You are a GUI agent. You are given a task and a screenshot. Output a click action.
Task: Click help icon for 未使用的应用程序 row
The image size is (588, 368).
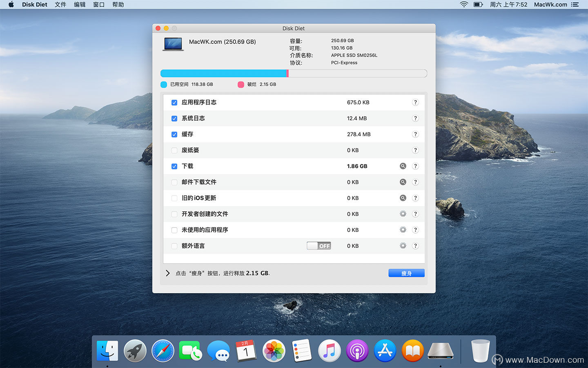(x=415, y=230)
